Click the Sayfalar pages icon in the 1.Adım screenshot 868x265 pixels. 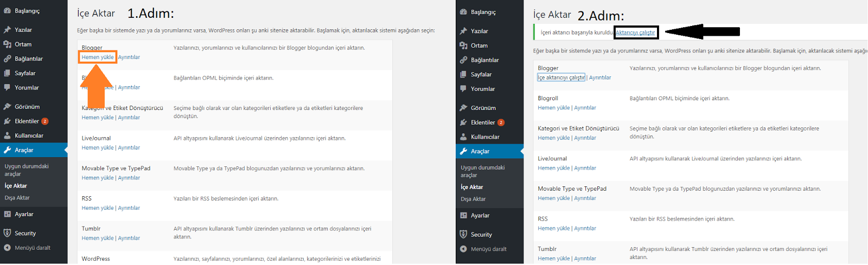tap(7, 73)
